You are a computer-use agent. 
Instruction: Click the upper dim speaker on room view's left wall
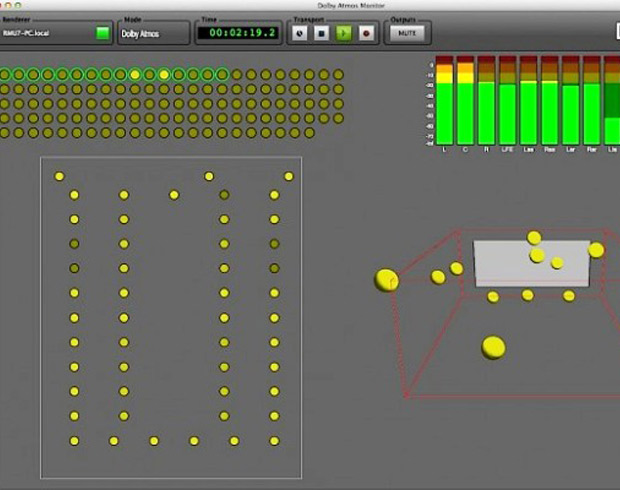click(74, 244)
